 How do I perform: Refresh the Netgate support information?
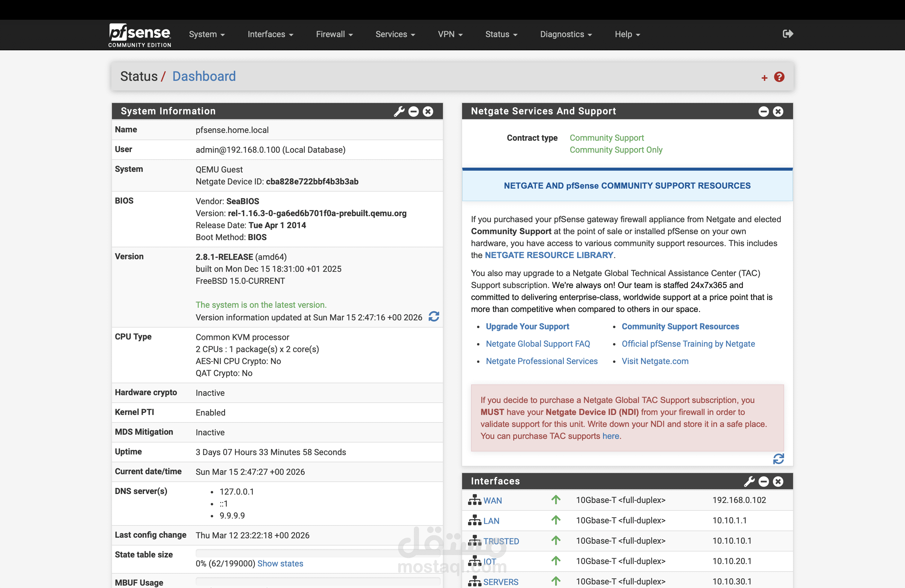coord(778,459)
